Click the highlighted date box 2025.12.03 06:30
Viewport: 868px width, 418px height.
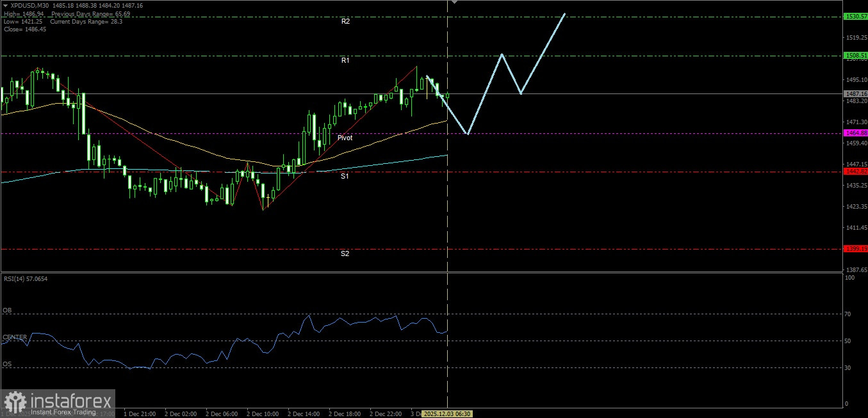tap(448, 414)
